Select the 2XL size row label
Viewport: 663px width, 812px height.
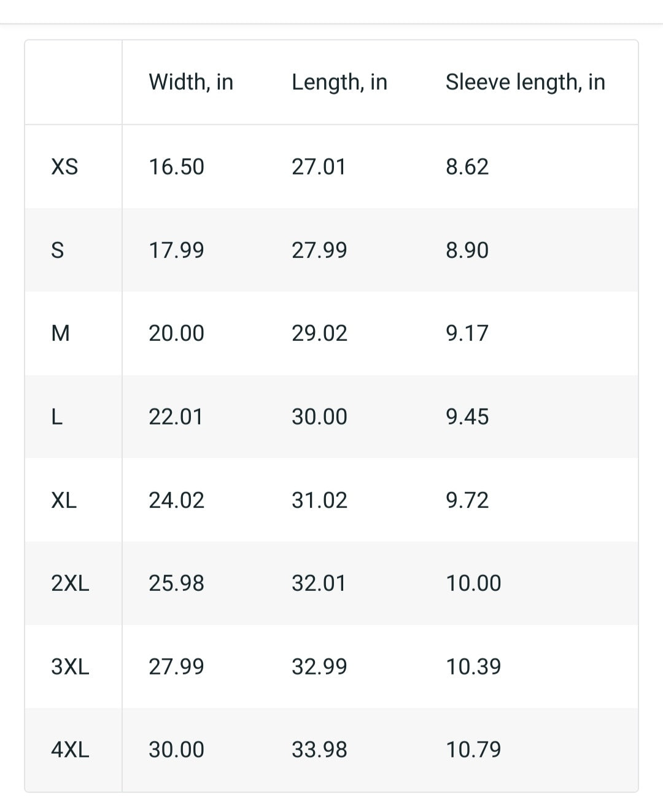70,583
